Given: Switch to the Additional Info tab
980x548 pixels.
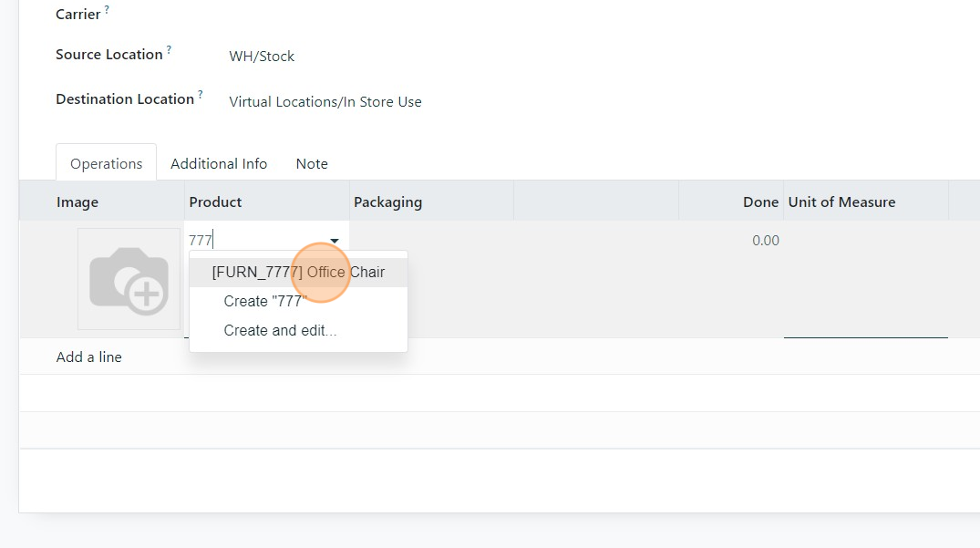Looking at the screenshot, I should pyautogui.click(x=219, y=164).
